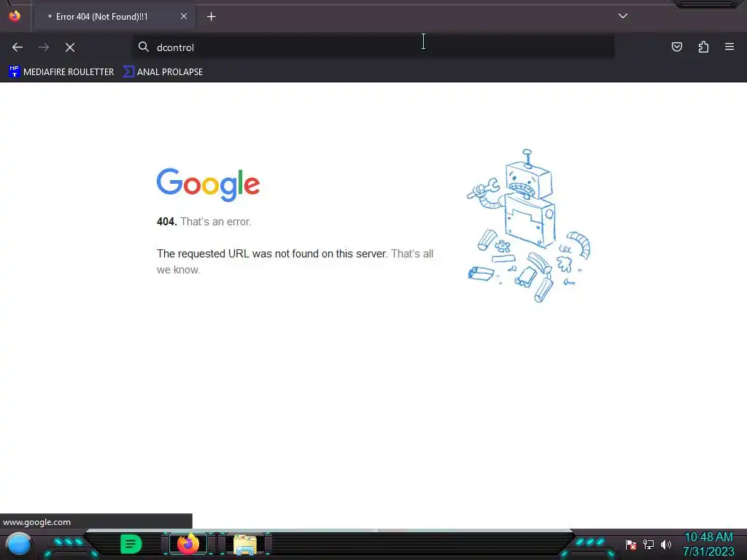
Task: Open the Start orb button
Action: [x=18, y=544]
